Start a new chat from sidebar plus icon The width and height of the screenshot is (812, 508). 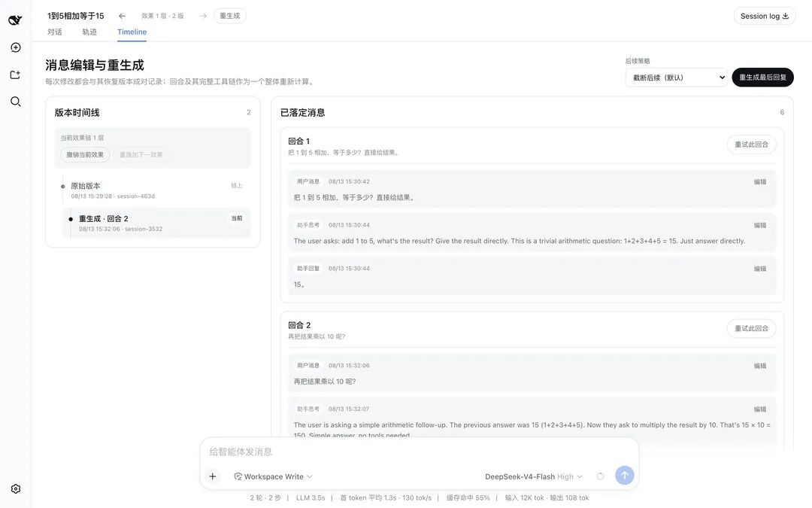point(16,47)
